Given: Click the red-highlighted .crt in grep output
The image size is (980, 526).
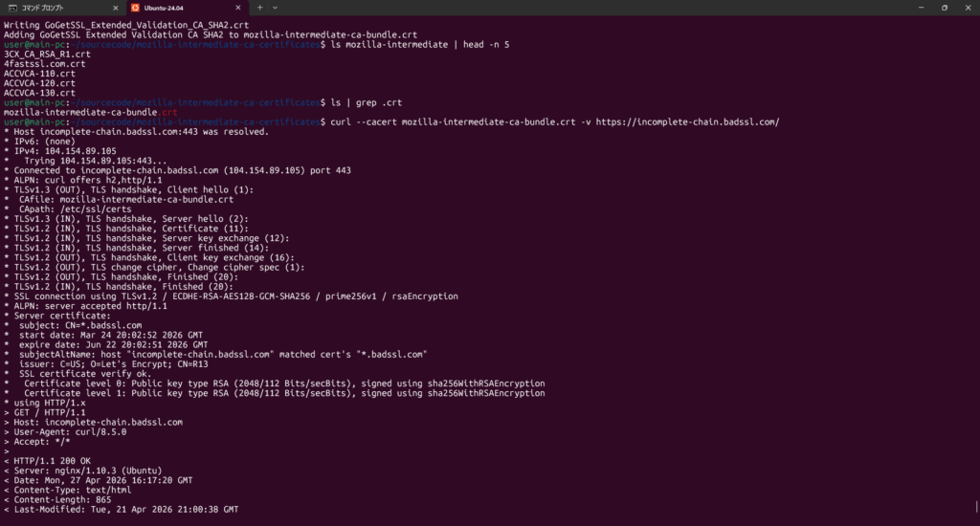Looking at the screenshot, I should point(168,112).
